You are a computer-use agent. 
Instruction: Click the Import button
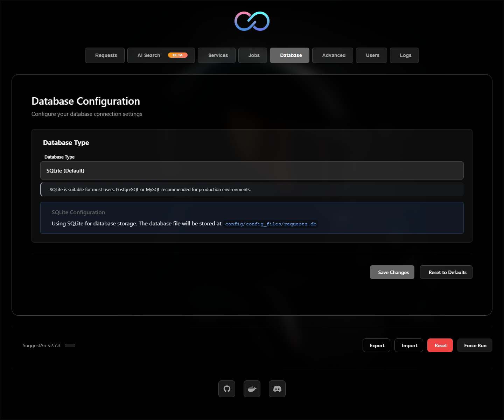409,345
